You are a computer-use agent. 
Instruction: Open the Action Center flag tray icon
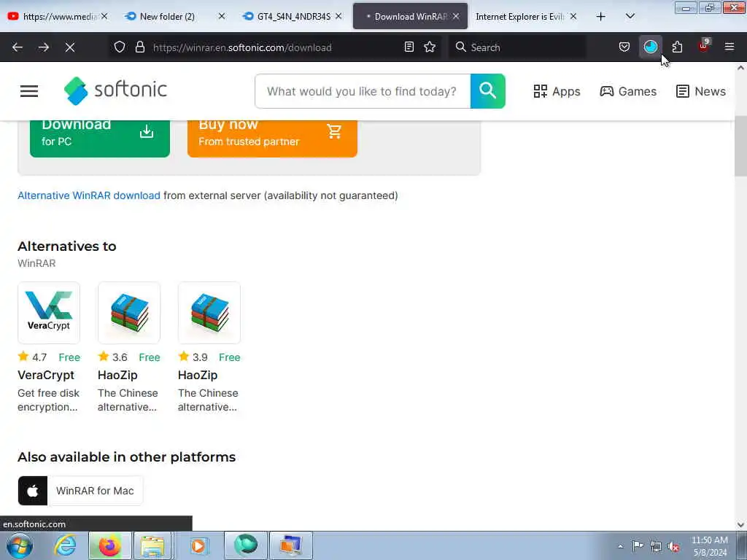tap(638, 546)
